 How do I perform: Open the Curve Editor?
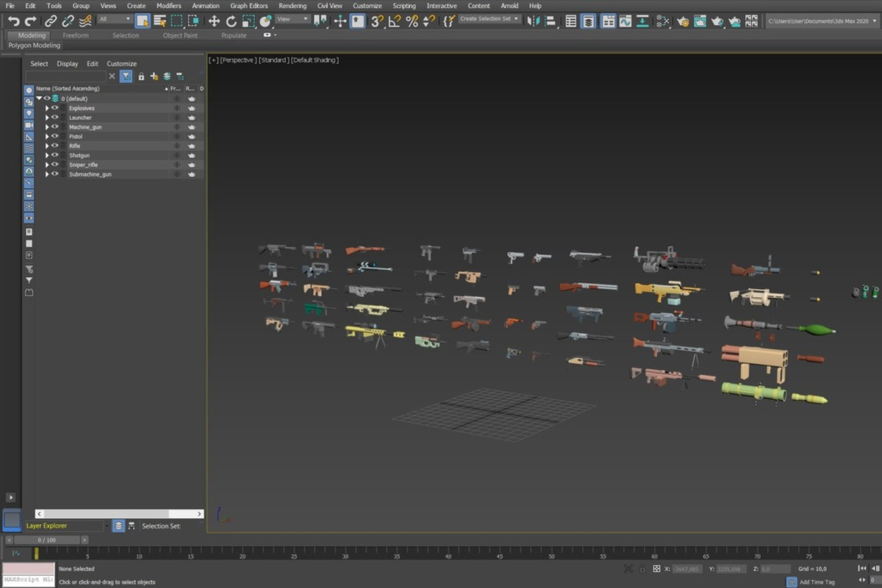click(x=625, y=21)
